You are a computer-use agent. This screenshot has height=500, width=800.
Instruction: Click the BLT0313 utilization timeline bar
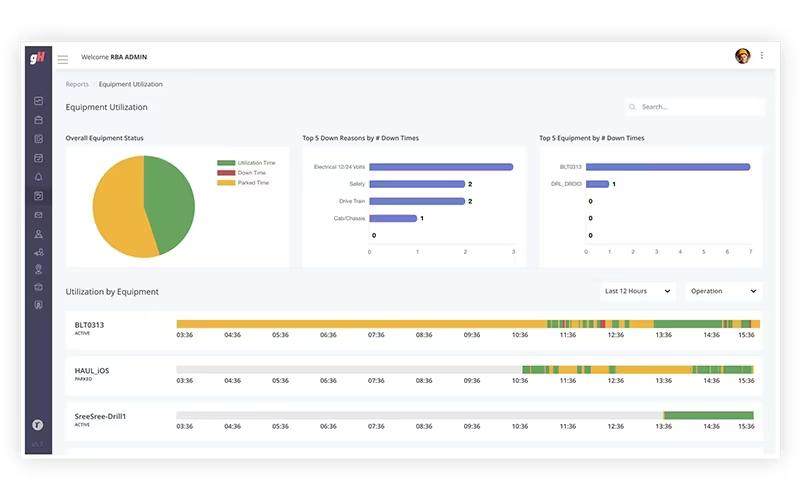click(x=468, y=324)
